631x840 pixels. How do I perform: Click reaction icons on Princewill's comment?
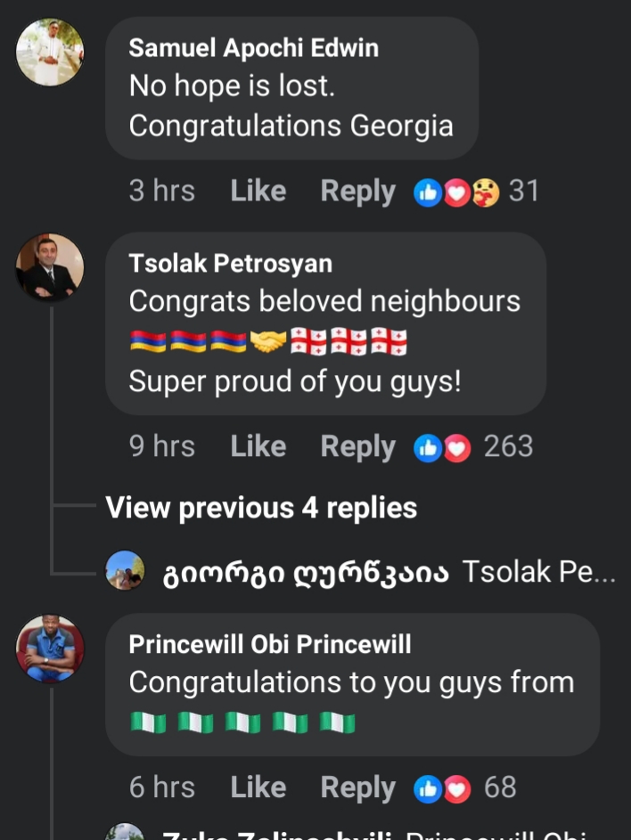click(442, 787)
